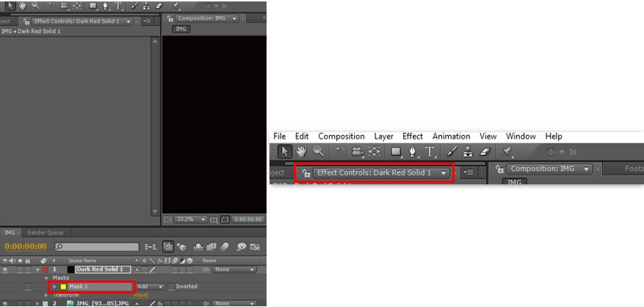Viewport: 644px width, 307px height.
Task: Select the Pan Behind tool in the enlarged toolbar
Action: click(374, 152)
